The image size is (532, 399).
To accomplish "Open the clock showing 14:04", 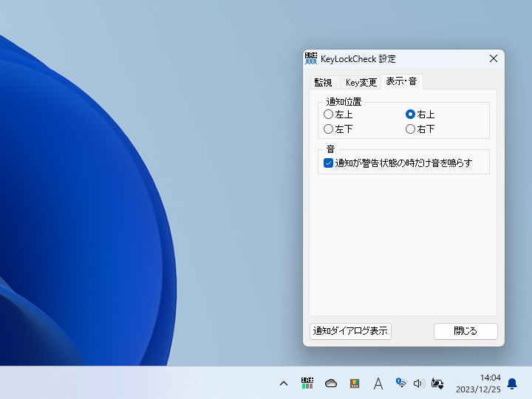I will click(x=491, y=378).
